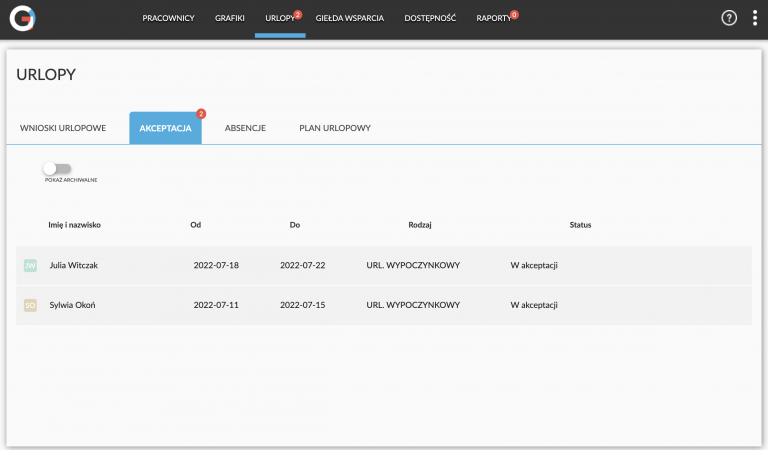Click the app logo in the top bar

coord(23,19)
